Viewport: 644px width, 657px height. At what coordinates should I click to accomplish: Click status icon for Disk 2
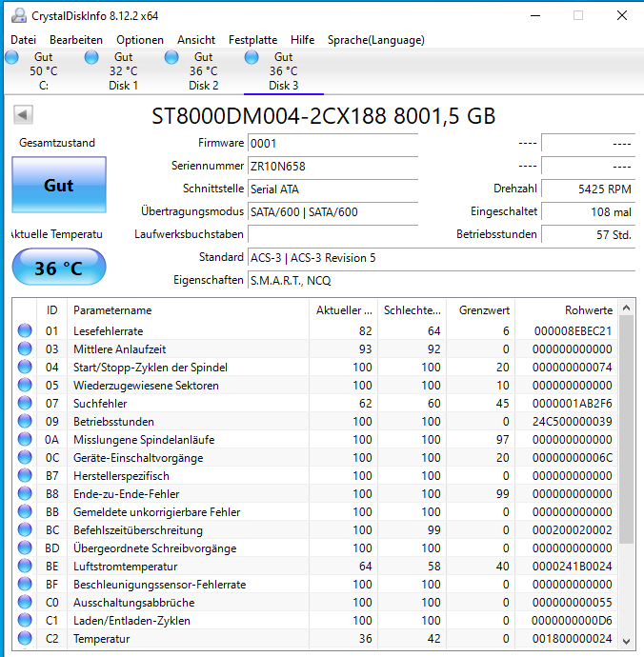tap(171, 57)
